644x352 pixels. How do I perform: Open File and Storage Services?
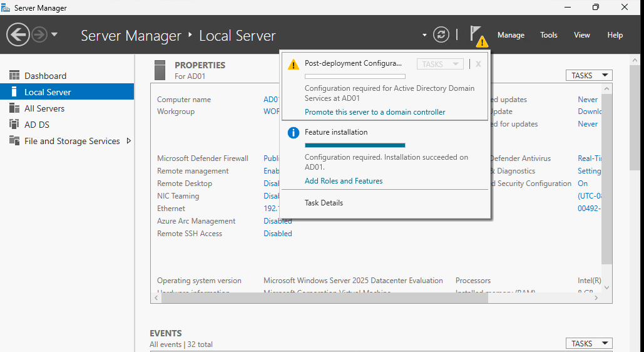coord(73,141)
